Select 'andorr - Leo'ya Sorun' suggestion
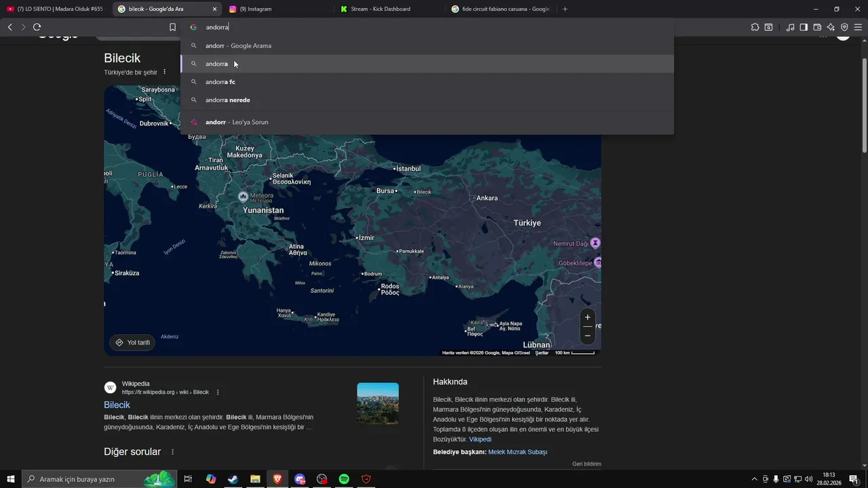This screenshot has height=488, width=868. (427, 122)
